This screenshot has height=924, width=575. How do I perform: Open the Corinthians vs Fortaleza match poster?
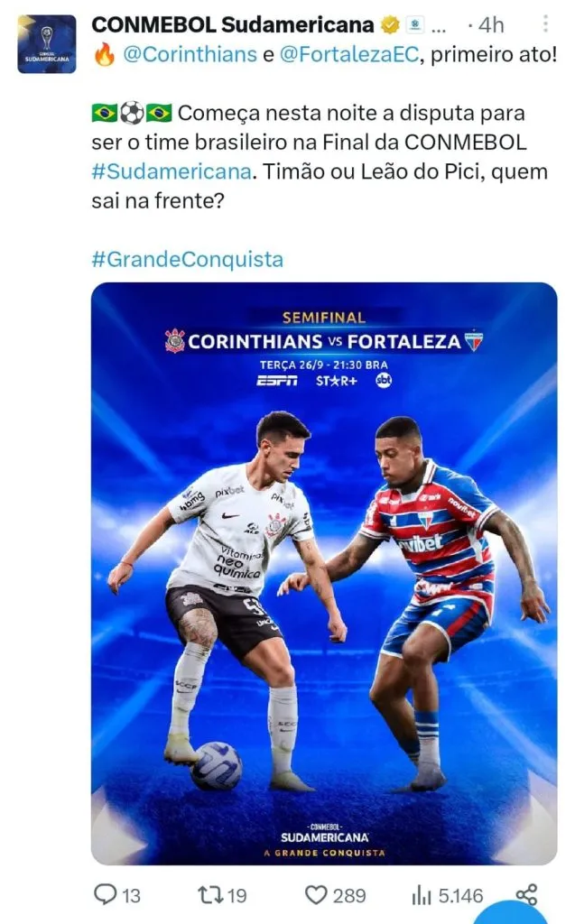[324, 574]
